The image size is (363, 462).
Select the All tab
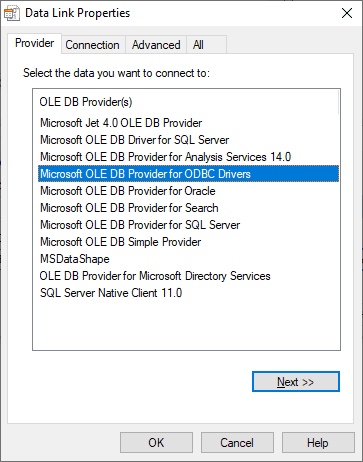(207, 45)
